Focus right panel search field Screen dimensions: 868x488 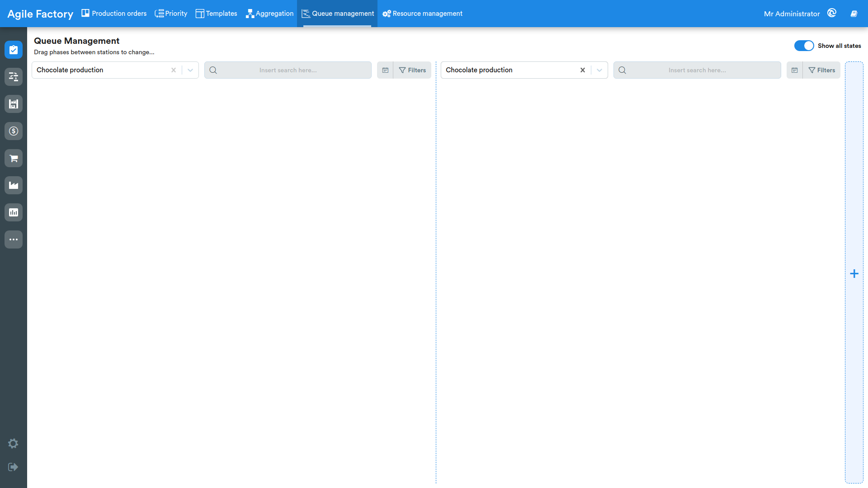697,70
